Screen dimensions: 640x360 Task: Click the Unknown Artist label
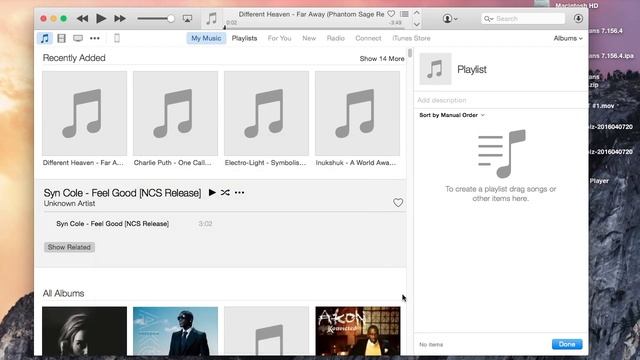tap(69, 203)
